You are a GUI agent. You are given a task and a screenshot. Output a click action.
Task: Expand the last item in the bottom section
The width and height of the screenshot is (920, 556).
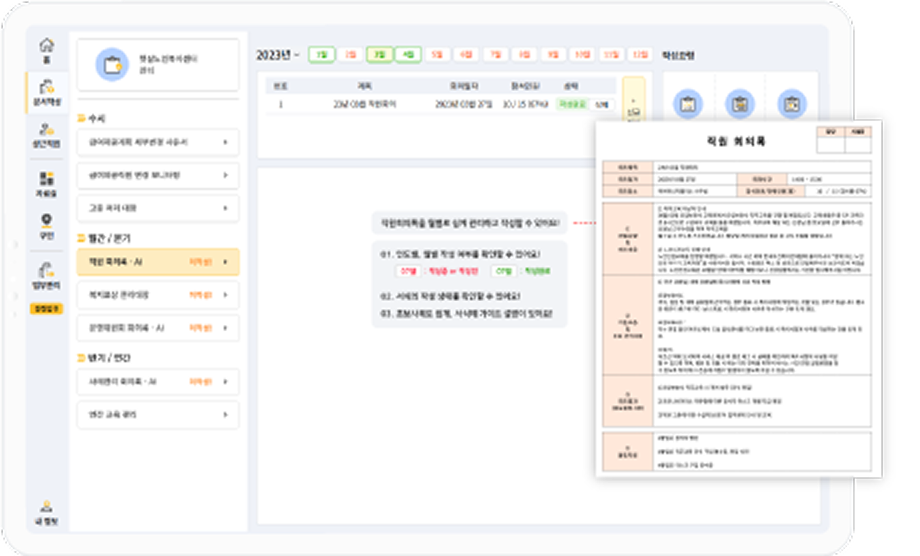click(225, 414)
